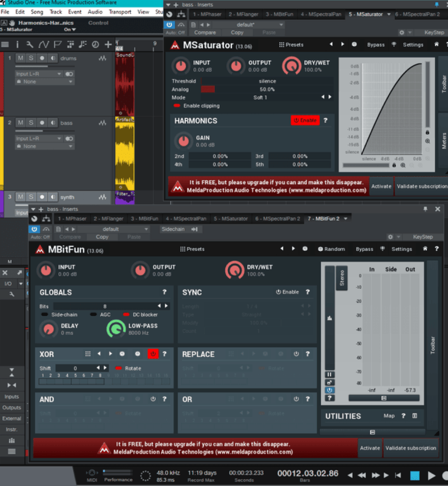Expand the 5 - MSaturator tab dropdown arrow

coord(389,14)
